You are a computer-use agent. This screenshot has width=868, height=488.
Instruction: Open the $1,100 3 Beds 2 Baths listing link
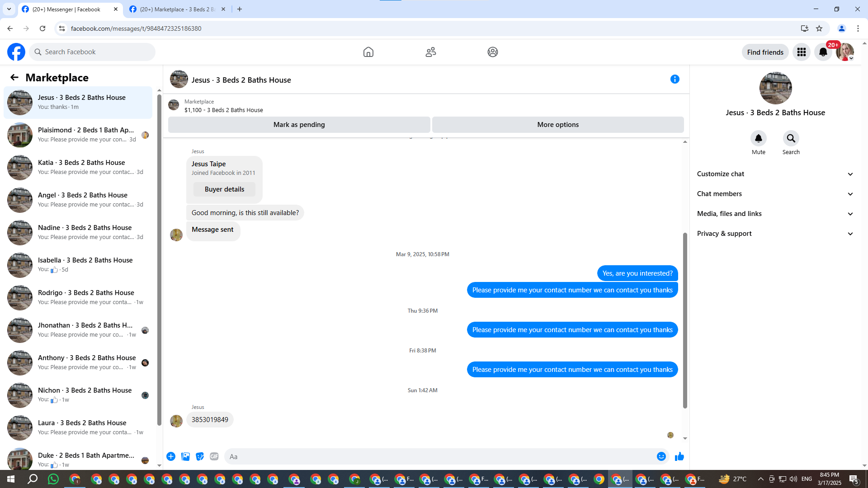(x=223, y=110)
